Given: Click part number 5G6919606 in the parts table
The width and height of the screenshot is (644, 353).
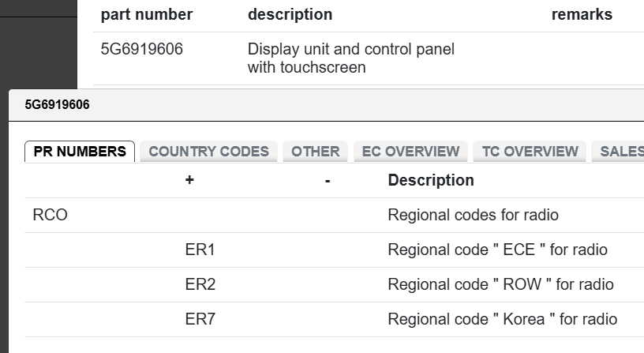Looking at the screenshot, I should point(142,49).
